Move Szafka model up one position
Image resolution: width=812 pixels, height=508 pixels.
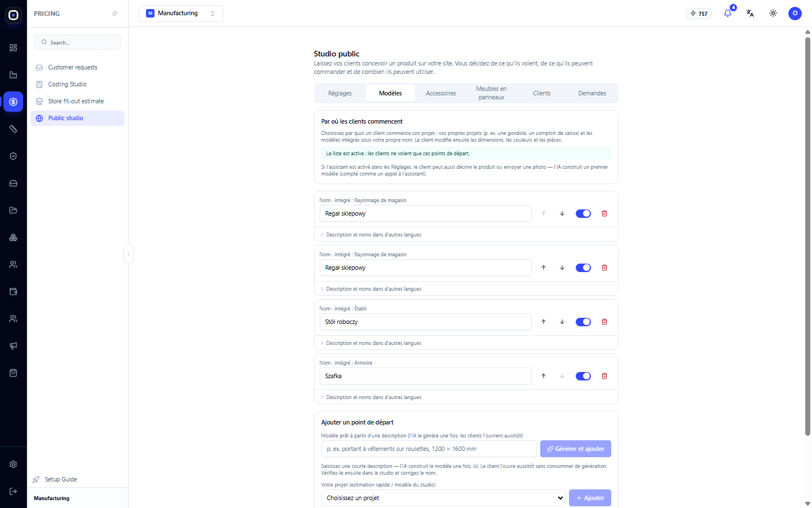coord(544,376)
